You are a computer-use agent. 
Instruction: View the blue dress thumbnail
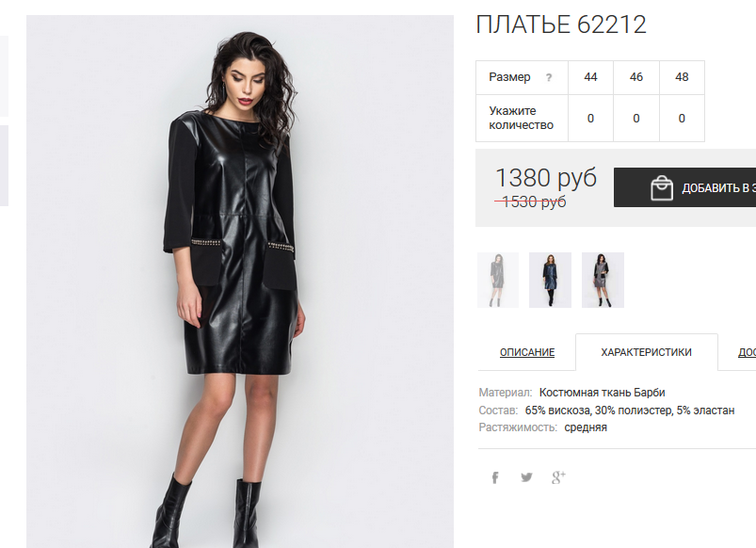550,280
